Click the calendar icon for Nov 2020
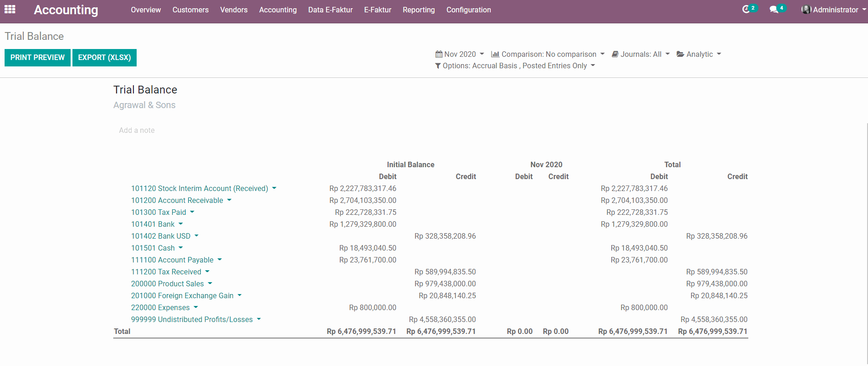Viewport: 868px width, 366px height. pyautogui.click(x=439, y=54)
